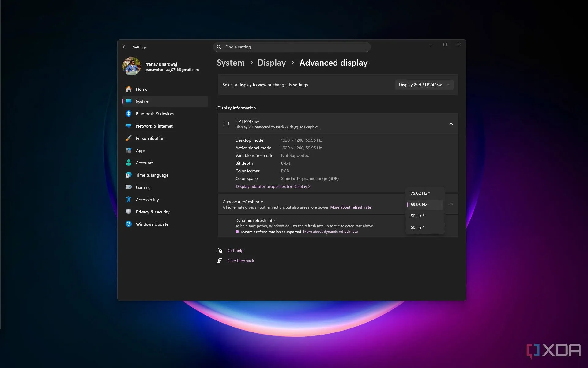588x368 pixels.
Task: Click the Give feedback link
Action: pos(241,261)
